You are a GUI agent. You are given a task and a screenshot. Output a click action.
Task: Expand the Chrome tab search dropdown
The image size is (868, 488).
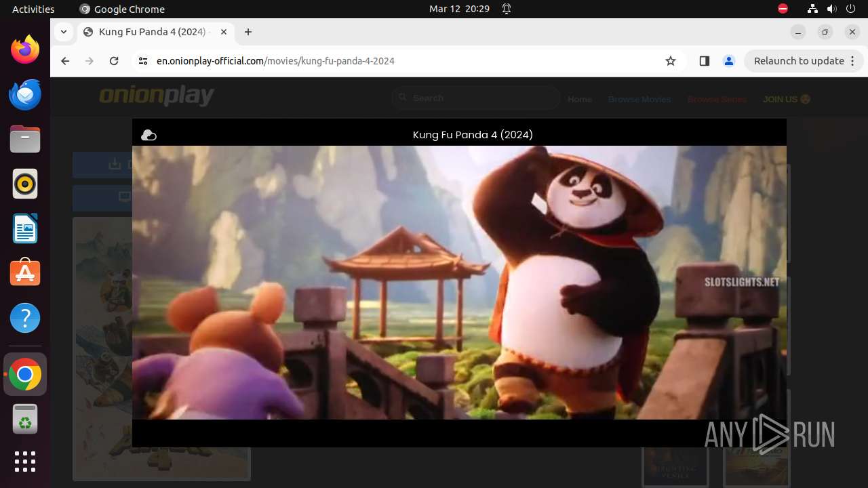(63, 32)
